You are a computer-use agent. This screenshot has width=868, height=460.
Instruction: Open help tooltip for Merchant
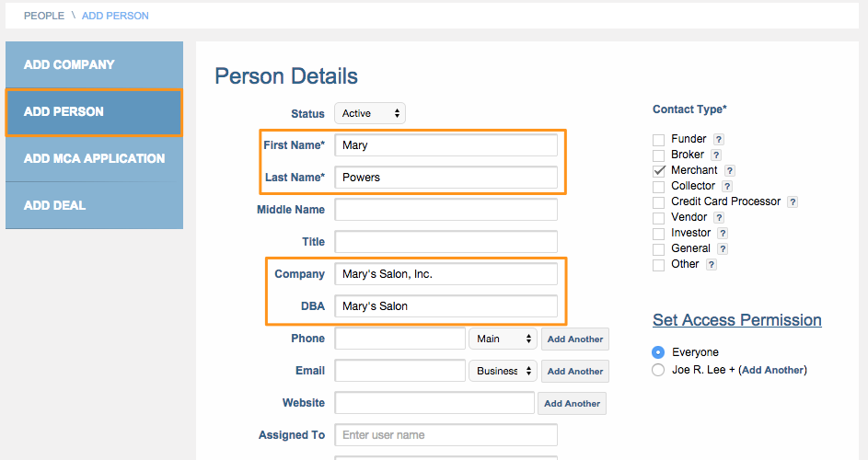pyautogui.click(x=730, y=171)
